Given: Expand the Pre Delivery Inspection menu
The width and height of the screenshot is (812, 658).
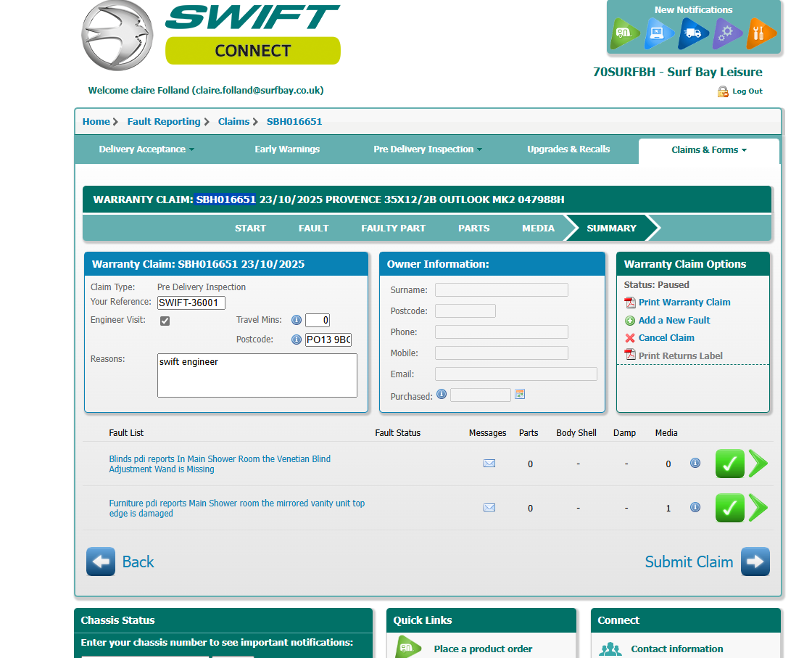Looking at the screenshot, I should coord(428,149).
